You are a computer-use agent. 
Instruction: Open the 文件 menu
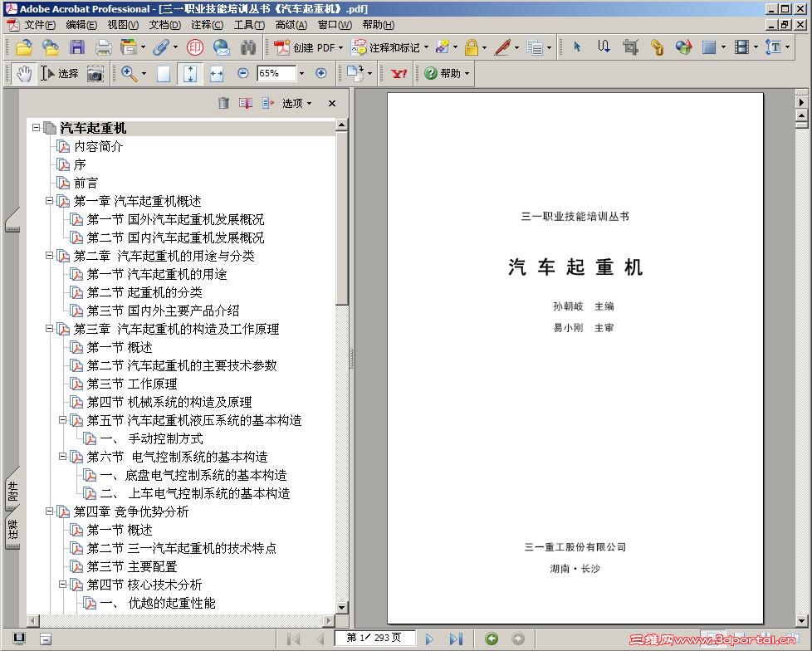(x=40, y=25)
